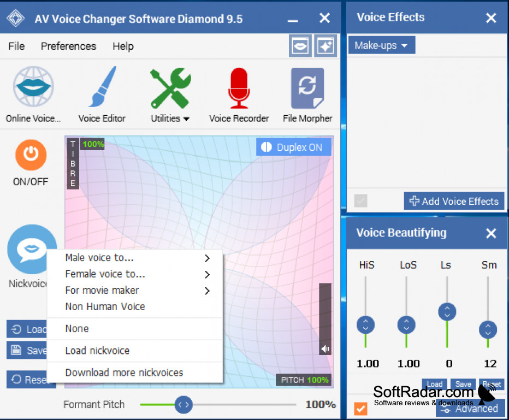
Task: Click the Formant Pitch slider handle
Action: coord(184,404)
